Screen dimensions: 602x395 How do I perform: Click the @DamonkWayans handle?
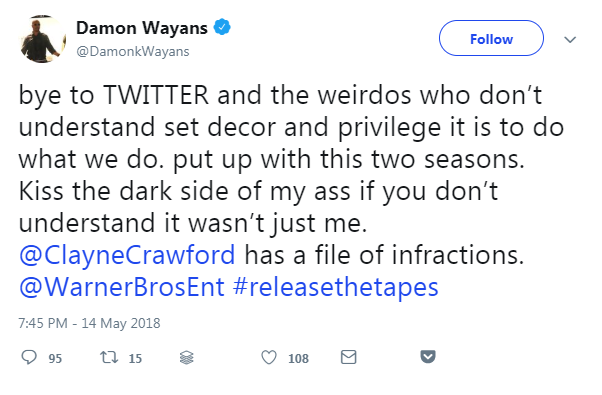coord(132,51)
